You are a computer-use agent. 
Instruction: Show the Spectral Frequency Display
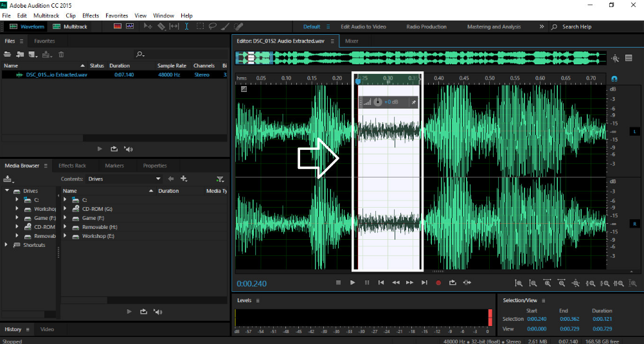(x=118, y=26)
